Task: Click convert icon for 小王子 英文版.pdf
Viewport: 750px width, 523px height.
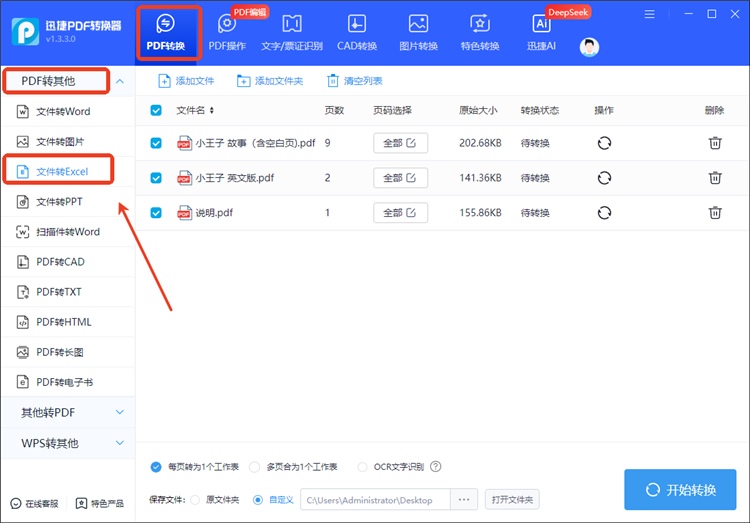Action: [604, 178]
